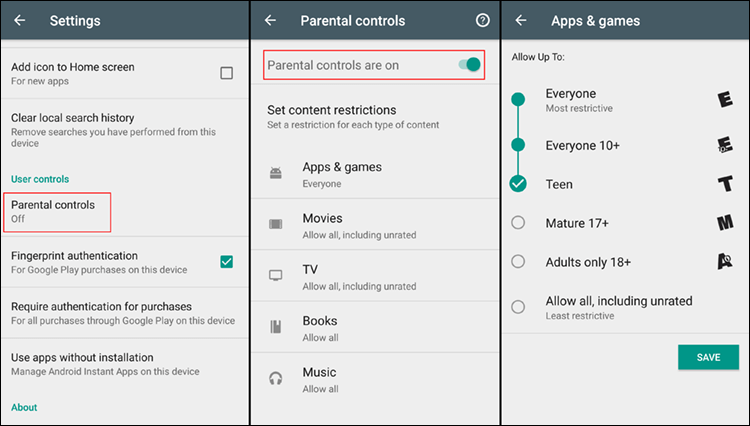Tap the E10+ rating badge

click(725, 144)
